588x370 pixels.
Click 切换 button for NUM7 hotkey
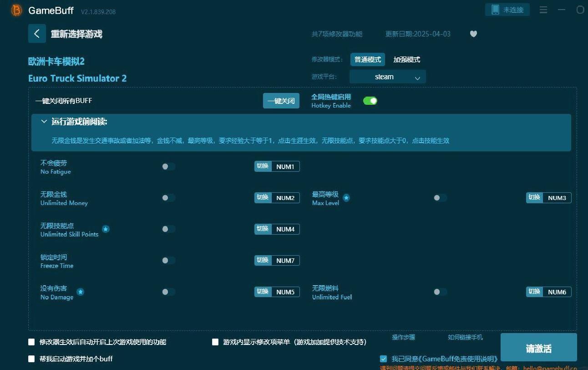263,260
